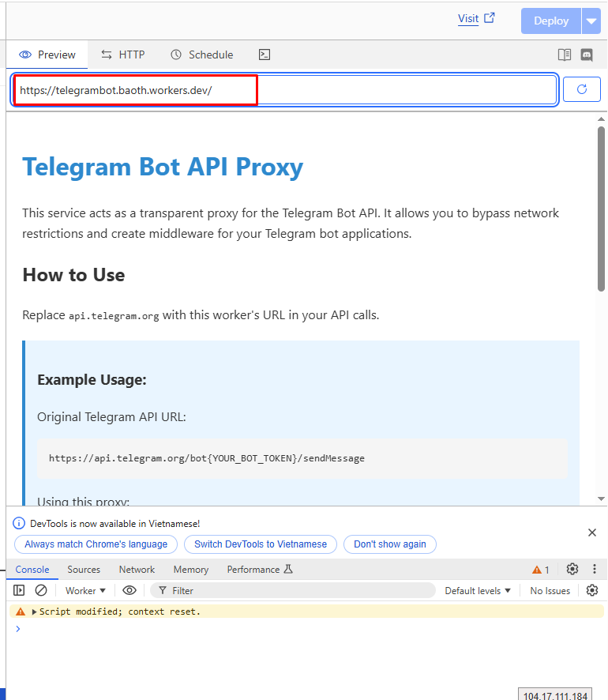Click the warning count indicator
Image resolution: width=608 pixels, height=700 pixels.
coord(541,570)
